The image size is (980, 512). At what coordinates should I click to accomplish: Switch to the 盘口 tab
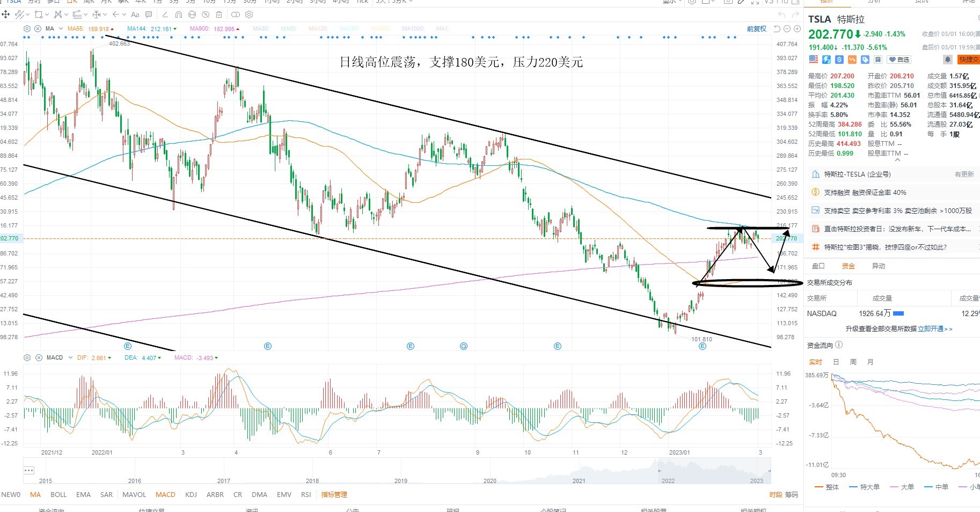pyautogui.click(x=818, y=266)
